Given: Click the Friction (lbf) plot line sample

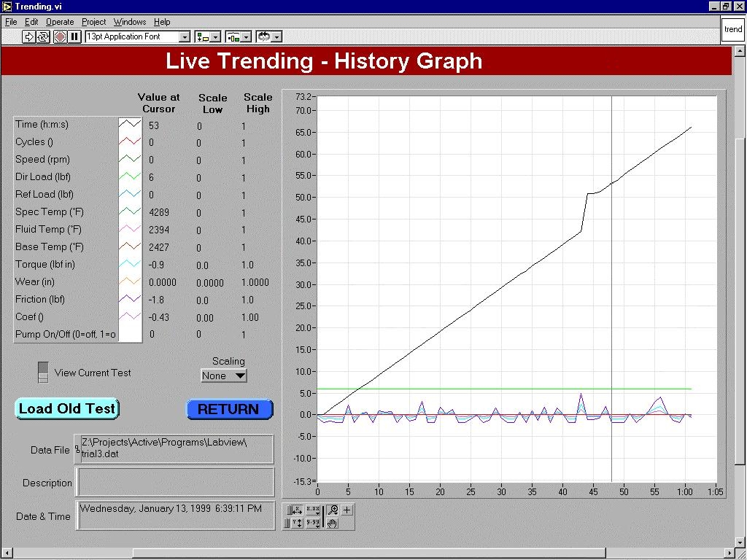Looking at the screenshot, I should 130,300.
